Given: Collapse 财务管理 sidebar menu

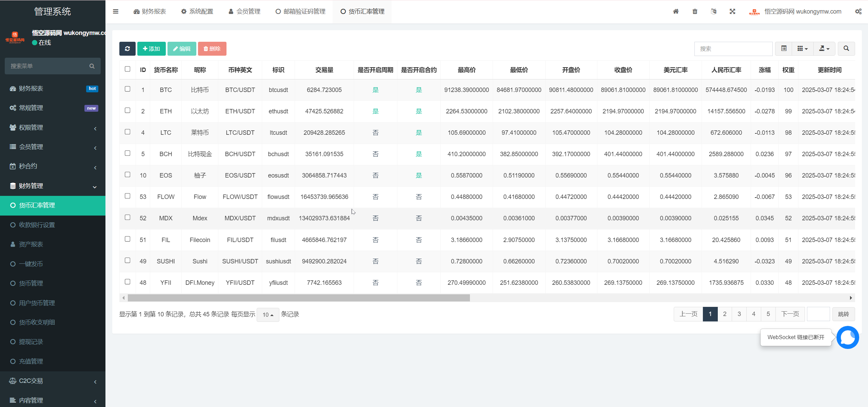Looking at the screenshot, I should coord(53,186).
